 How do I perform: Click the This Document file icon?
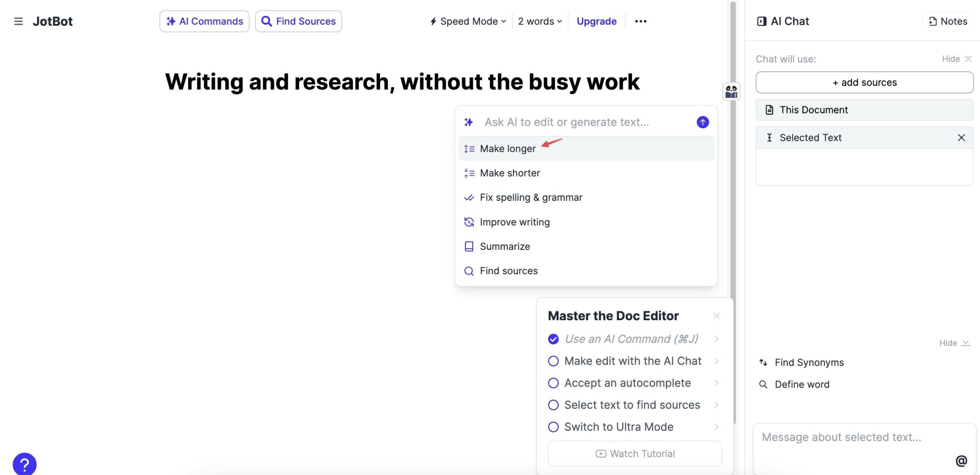[x=769, y=110]
